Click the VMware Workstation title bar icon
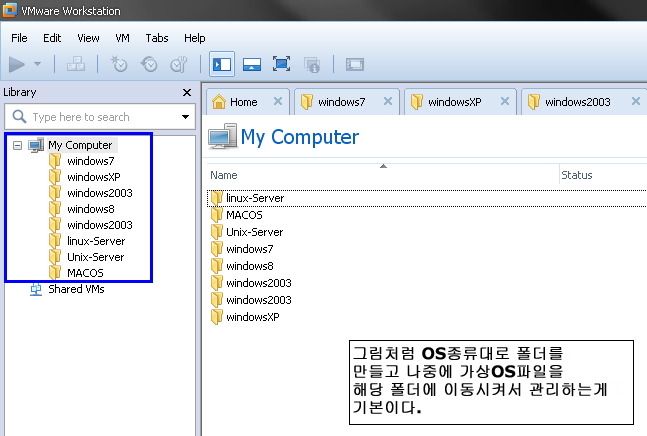 (9, 10)
